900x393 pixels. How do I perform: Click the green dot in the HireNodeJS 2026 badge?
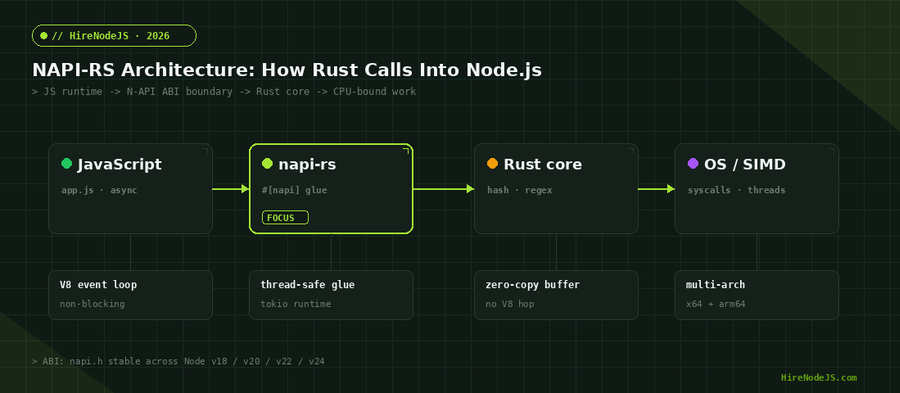tap(44, 36)
